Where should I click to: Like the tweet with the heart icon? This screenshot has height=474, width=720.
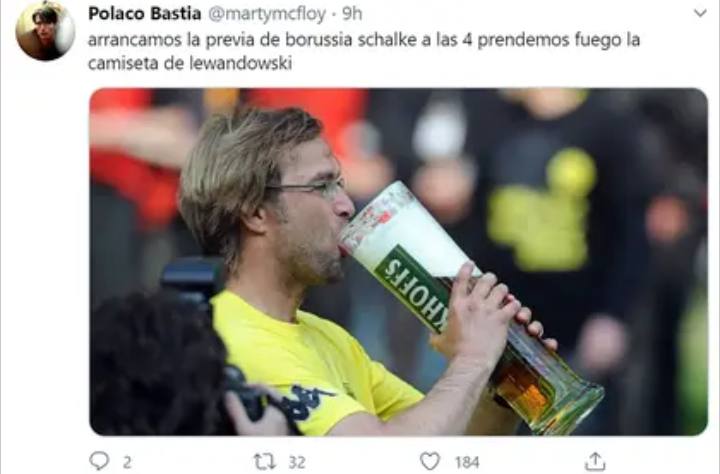pos(430,461)
